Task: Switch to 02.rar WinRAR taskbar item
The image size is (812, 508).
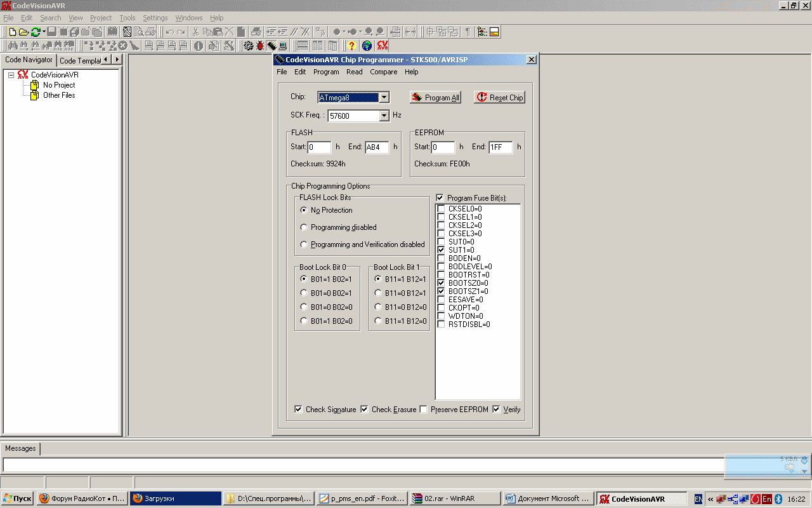Action: pyautogui.click(x=454, y=499)
